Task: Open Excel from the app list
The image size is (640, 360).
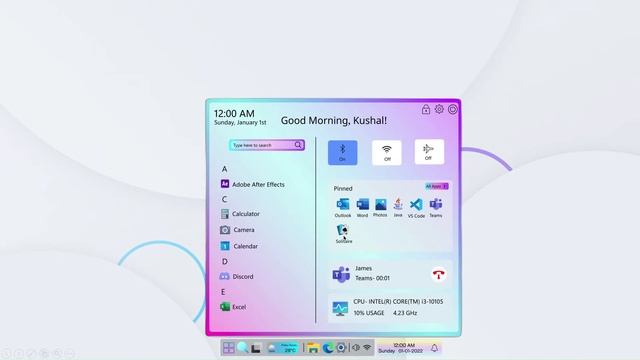Action: (x=233, y=307)
